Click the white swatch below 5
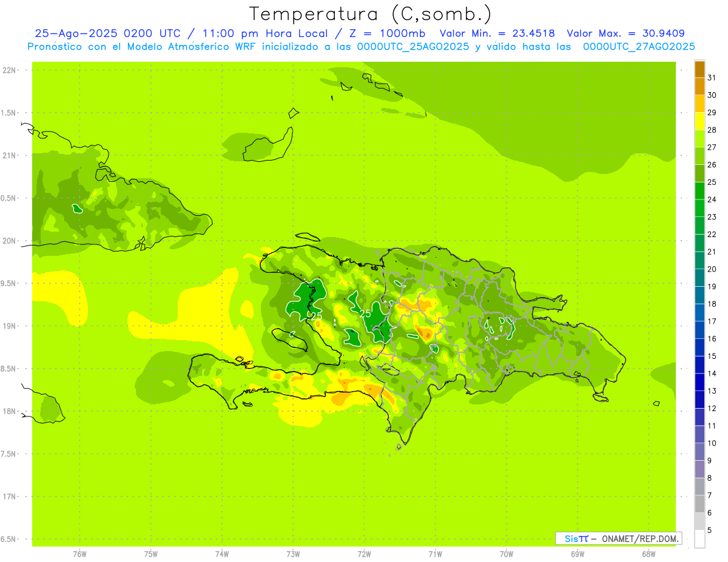 point(699,538)
